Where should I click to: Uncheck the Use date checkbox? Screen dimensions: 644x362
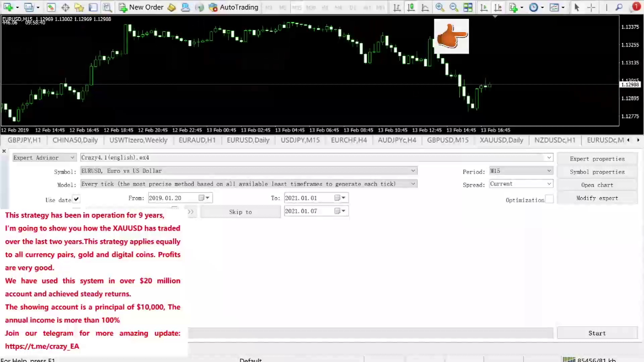[x=76, y=199]
